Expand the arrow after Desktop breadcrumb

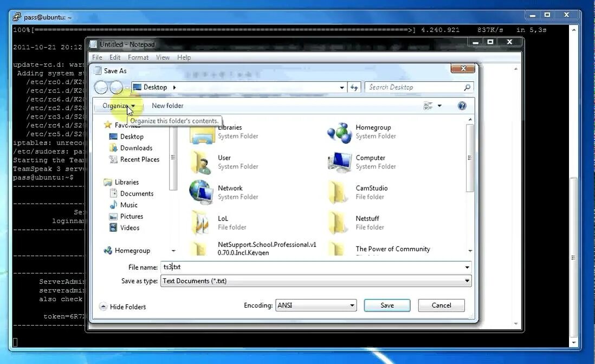point(174,87)
